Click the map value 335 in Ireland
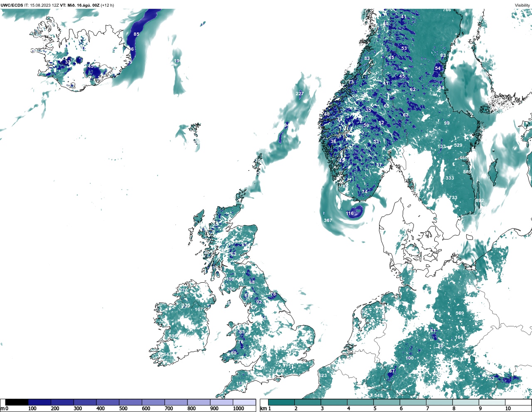The height and width of the screenshot is (412, 532). [x=186, y=305]
